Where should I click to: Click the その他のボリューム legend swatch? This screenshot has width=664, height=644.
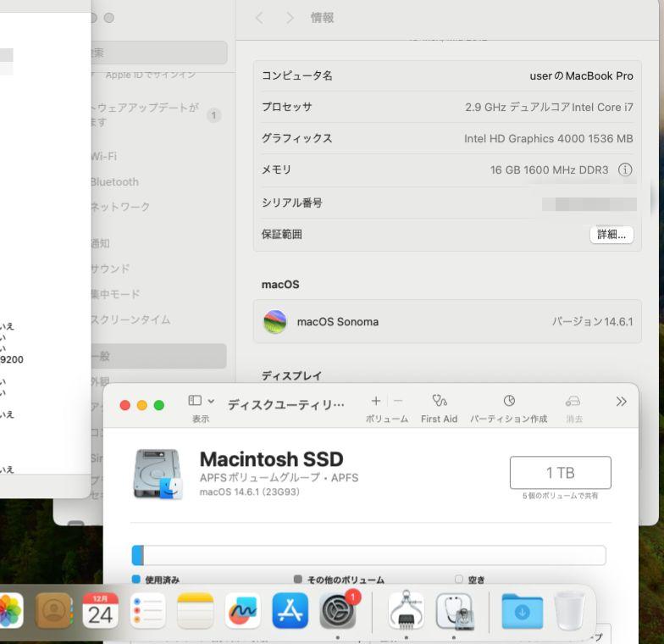coord(298,580)
